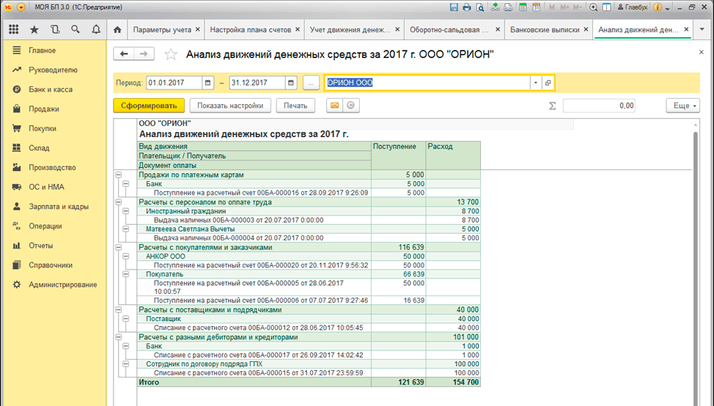Switch to the Банковские выписки tab
Viewport: 714px width, 406px height.
(544, 30)
